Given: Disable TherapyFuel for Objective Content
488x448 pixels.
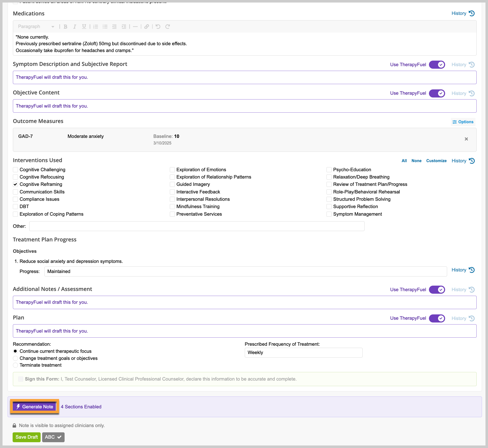Looking at the screenshot, I should [x=437, y=93].
